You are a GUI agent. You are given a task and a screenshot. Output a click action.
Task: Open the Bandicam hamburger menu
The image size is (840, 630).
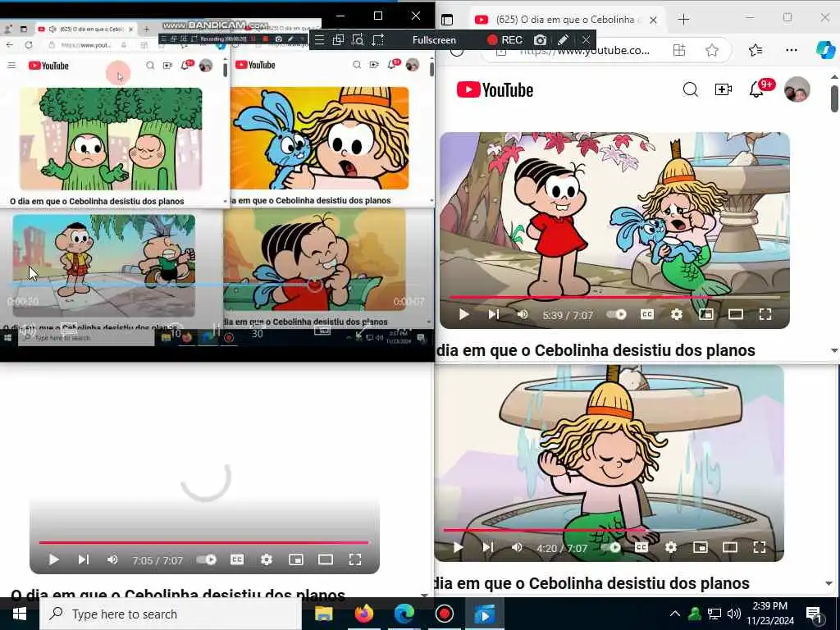point(319,39)
